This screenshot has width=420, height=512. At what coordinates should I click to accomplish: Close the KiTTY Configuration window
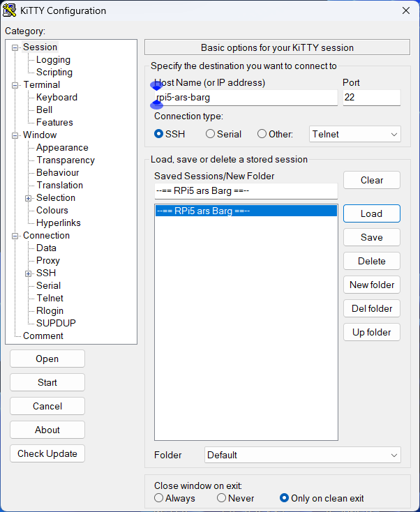[405, 10]
